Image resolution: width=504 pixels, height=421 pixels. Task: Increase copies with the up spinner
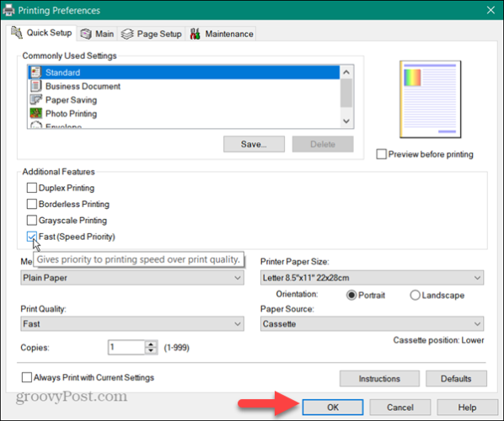[151, 344]
